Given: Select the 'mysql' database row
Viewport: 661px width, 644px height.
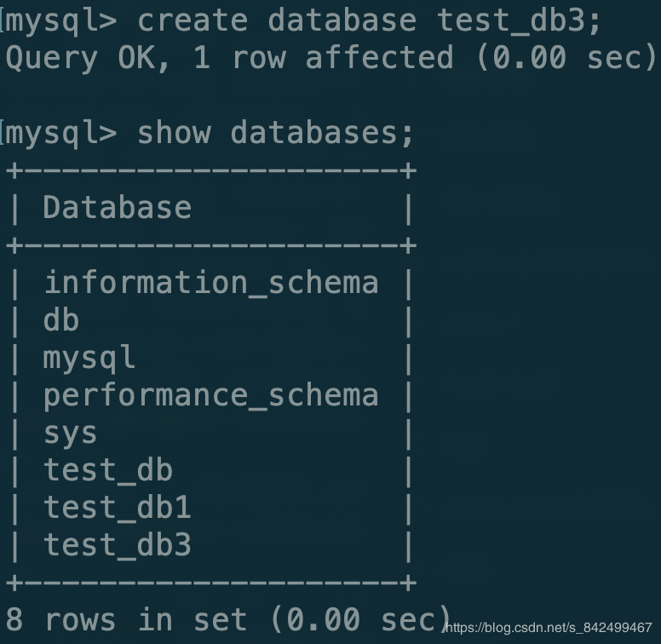Looking at the screenshot, I should click(x=89, y=358).
